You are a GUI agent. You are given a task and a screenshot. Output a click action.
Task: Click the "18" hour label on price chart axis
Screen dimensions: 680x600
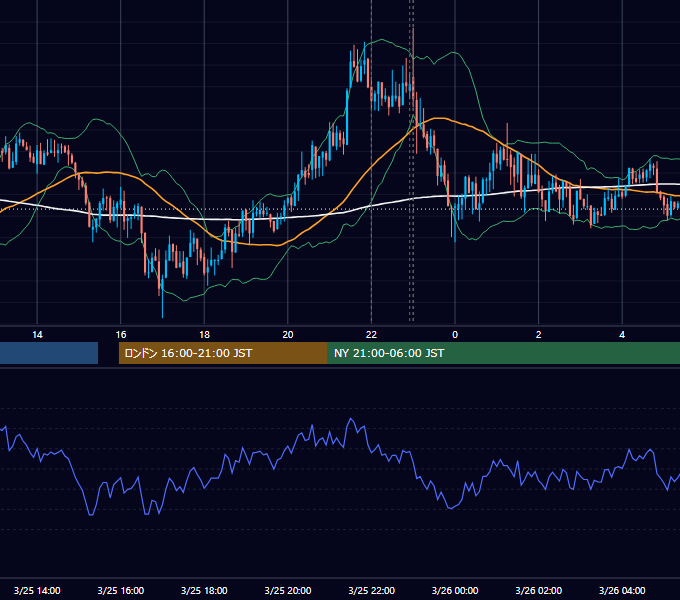click(204, 335)
